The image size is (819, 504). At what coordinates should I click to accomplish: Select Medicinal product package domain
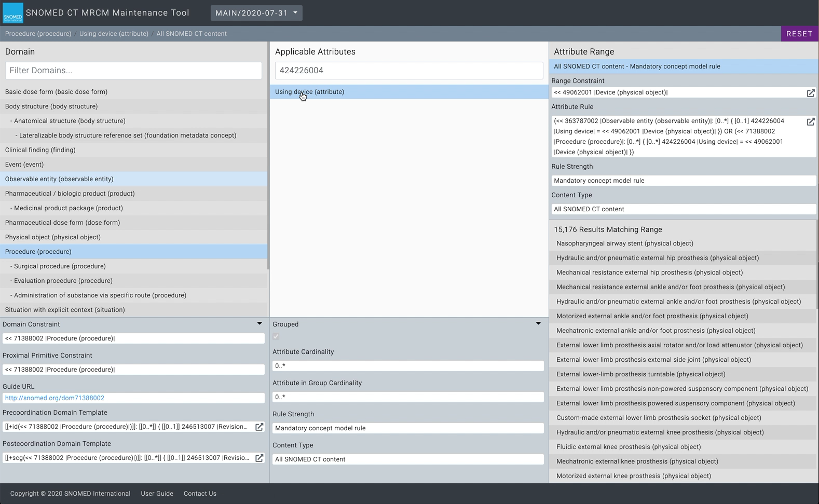[134, 208]
